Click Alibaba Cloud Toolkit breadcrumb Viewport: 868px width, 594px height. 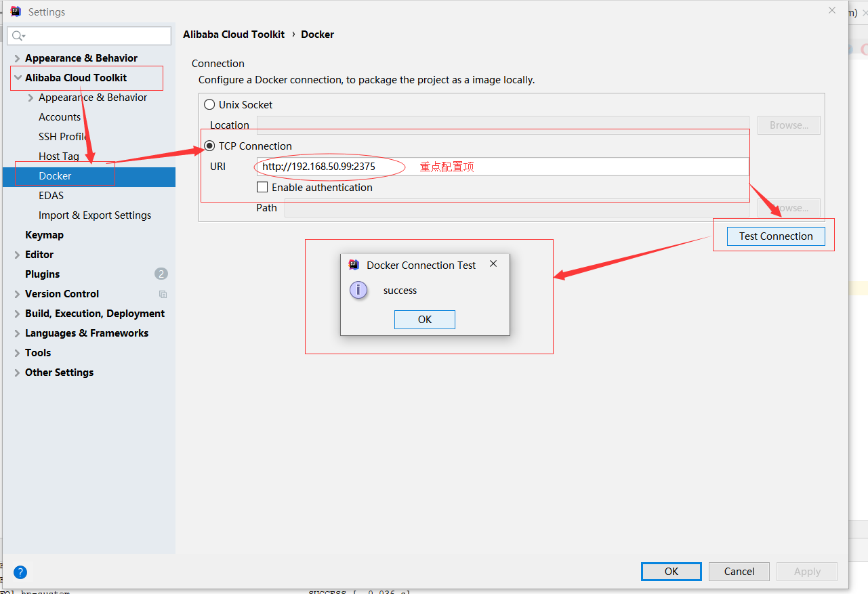[234, 35]
